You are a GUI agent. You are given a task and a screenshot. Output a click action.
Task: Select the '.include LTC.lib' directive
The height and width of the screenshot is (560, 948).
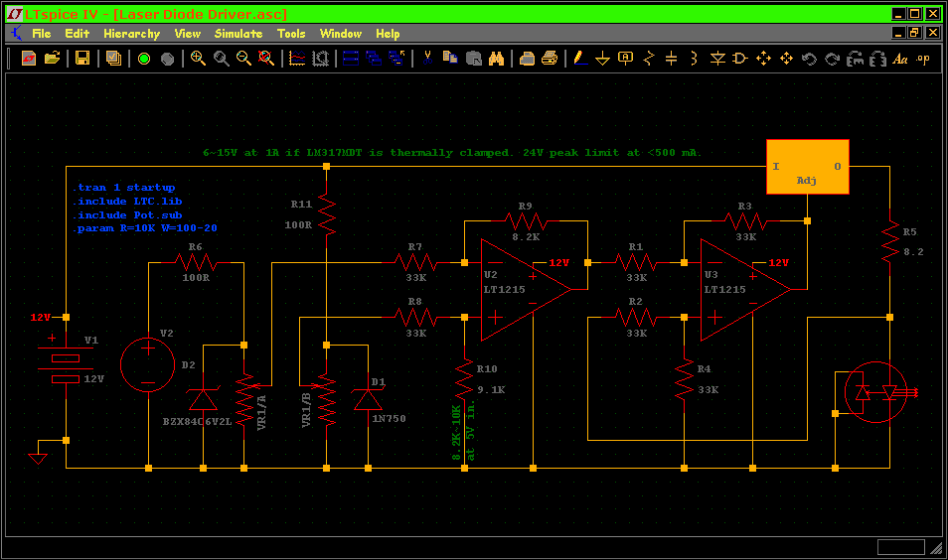point(127,202)
